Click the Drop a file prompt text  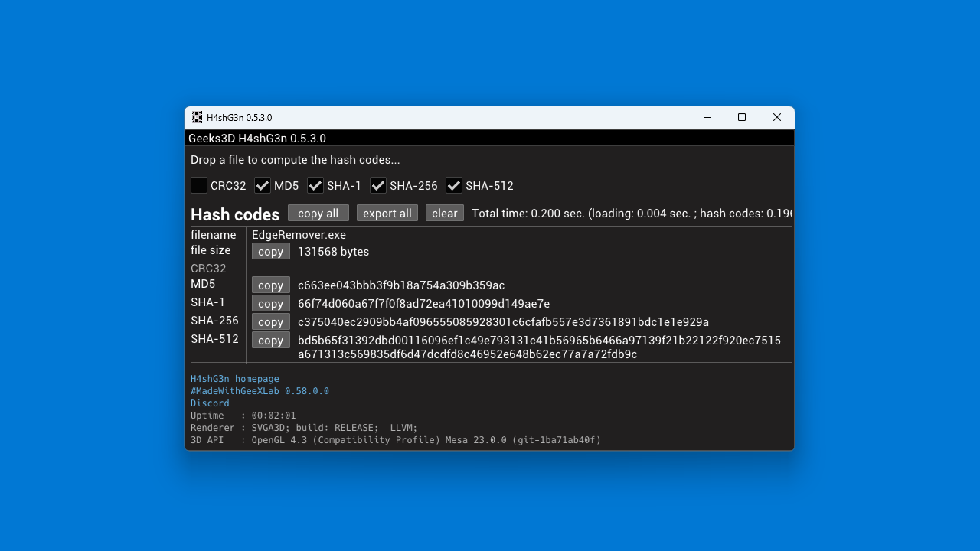click(x=296, y=160)
